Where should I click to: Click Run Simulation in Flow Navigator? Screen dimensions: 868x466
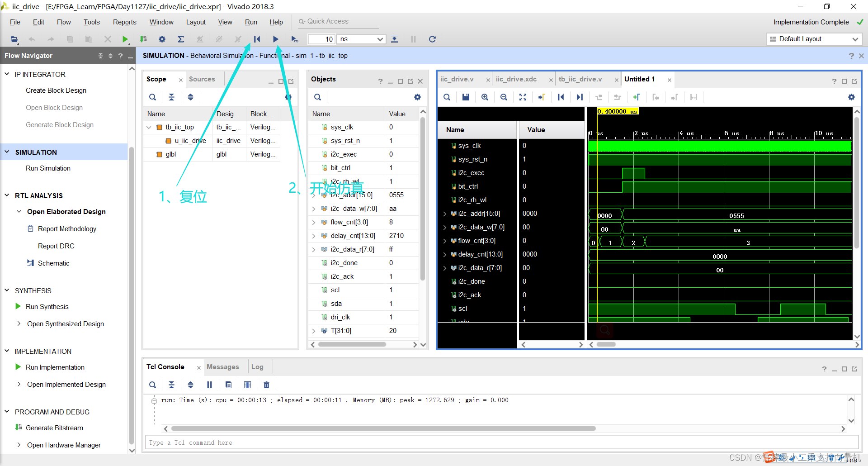point(48,168)
